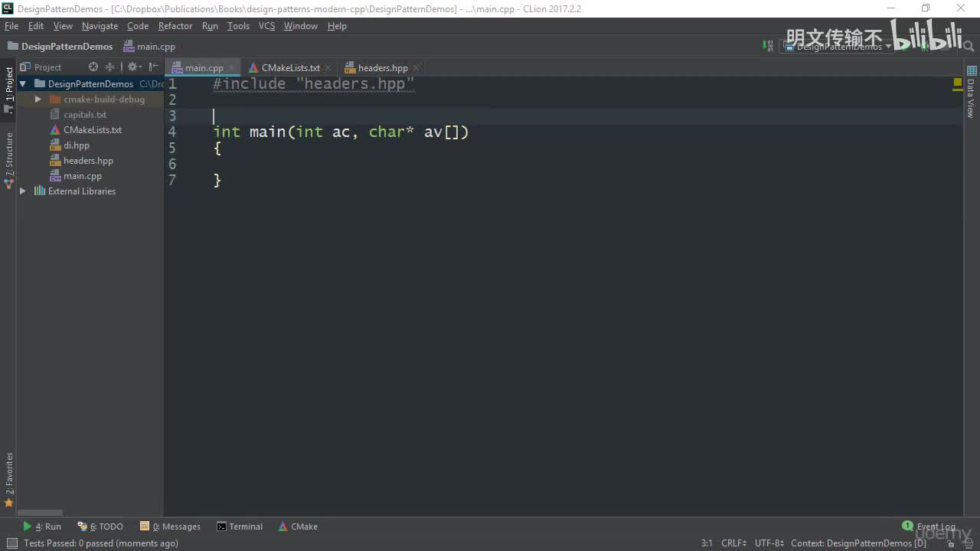980x551 pixels.
Task: Open the Project panel gear settings
Action: click(133, 67)
